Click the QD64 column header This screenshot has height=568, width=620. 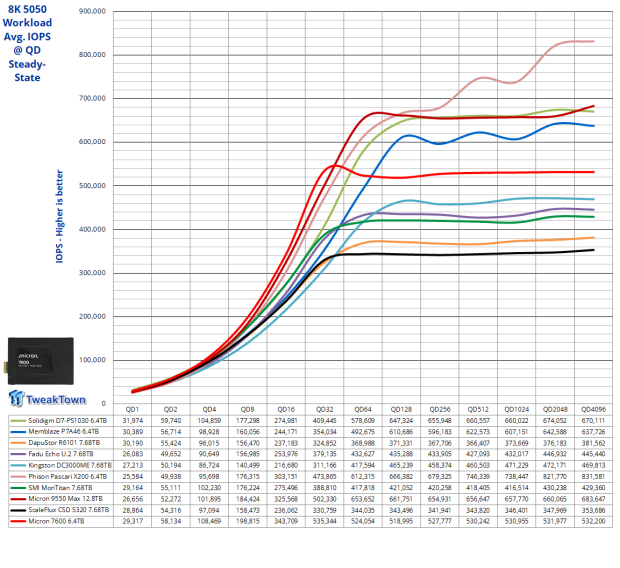click(x=363, y=409)
